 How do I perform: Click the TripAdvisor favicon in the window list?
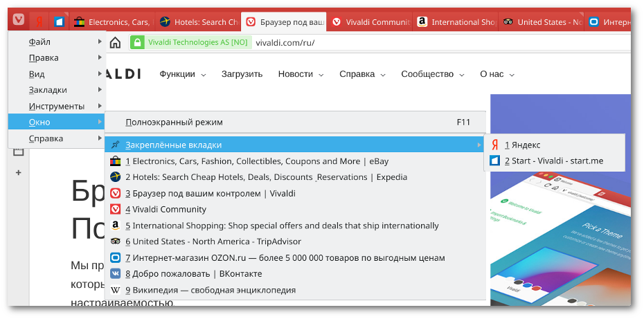[116, 241]
